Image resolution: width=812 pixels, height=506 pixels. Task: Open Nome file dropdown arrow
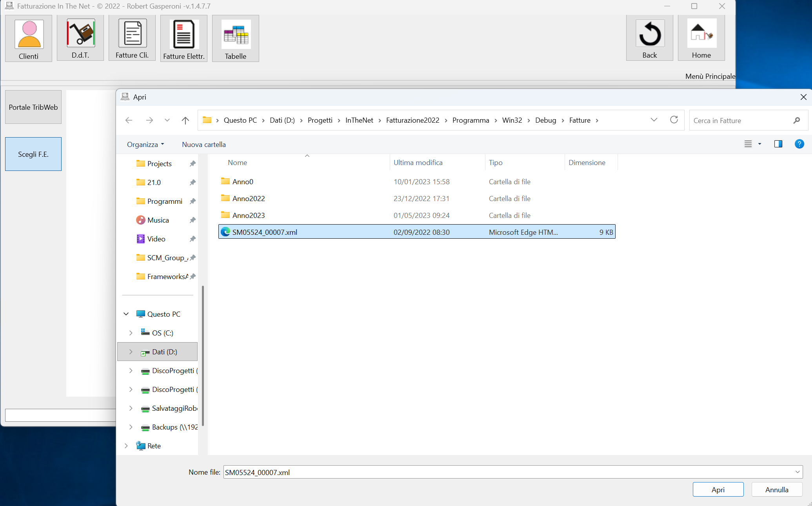click(797, 472)
